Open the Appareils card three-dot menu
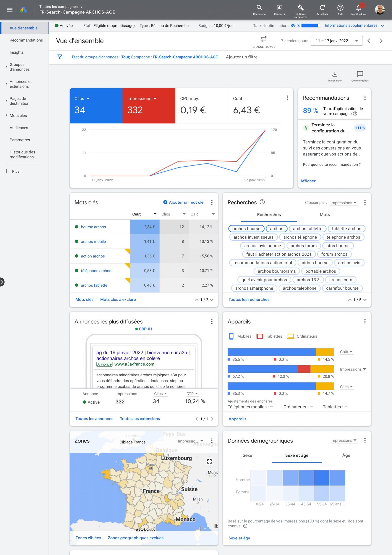 click(365, 321)
